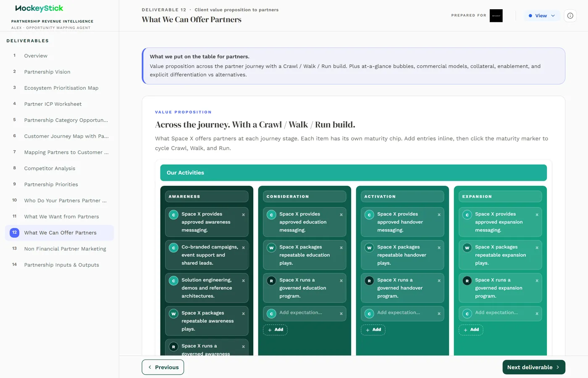588x378 pixels.
Task: Cycle maturity chip on 'governed education program' item
Action: pyautogui.click(x=271, y=281)
